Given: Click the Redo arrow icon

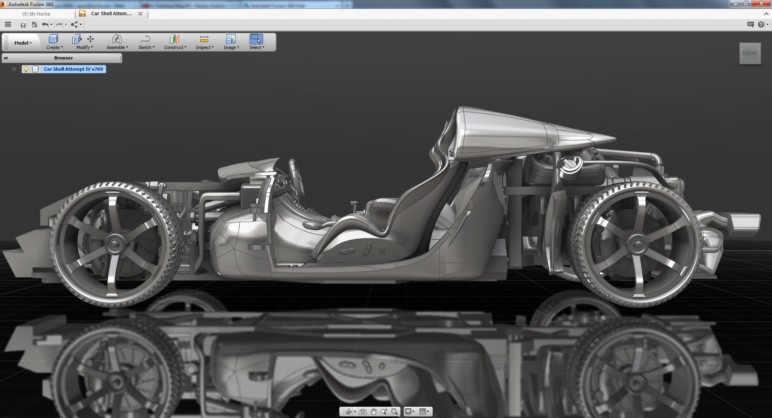Looking at the screenshot, I should 59,24.
